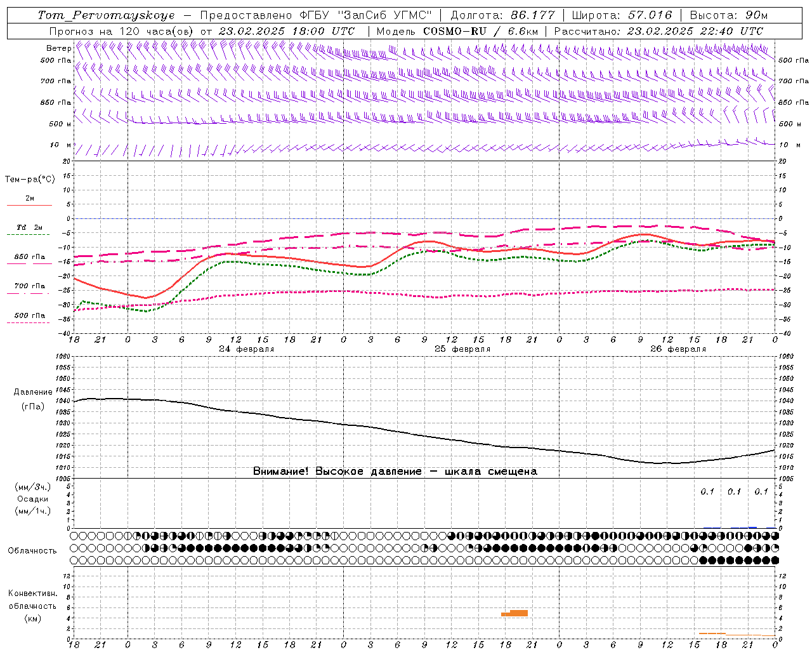Click the 25 февраля date label

point(462,349)
